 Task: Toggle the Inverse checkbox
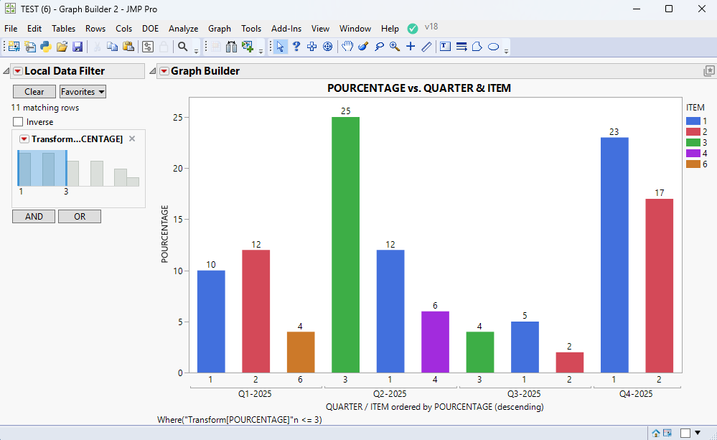[18, 122]
